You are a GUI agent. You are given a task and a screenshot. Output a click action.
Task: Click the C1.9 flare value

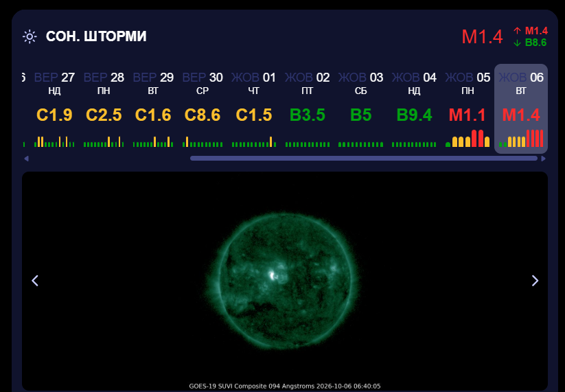54,115
